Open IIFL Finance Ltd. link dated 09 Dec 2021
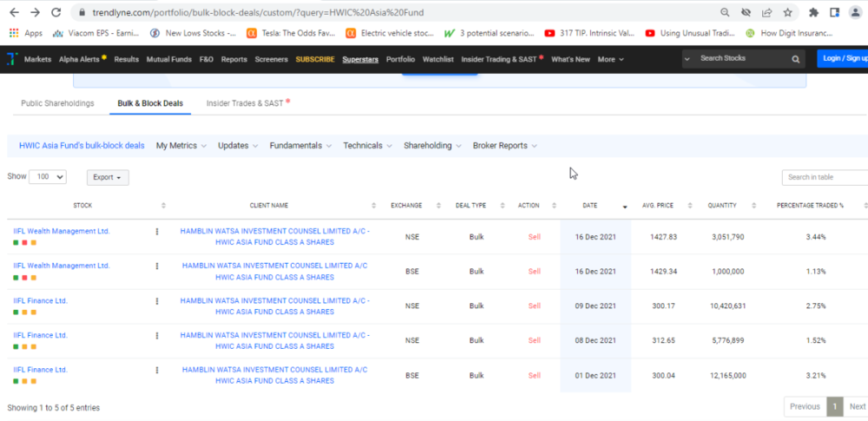The width and height of the screenshot is (868, 421). coord(41,301)
